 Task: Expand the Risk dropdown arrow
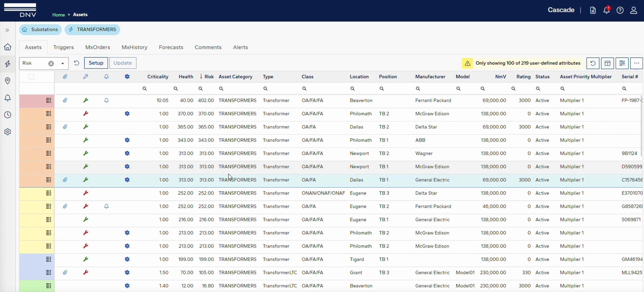tap(63, 63)
